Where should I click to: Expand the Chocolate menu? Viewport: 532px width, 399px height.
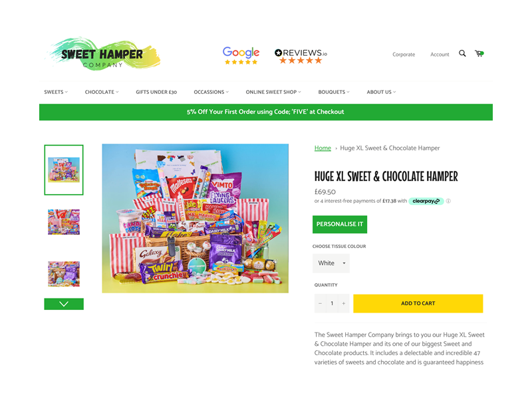coord(102,92)
